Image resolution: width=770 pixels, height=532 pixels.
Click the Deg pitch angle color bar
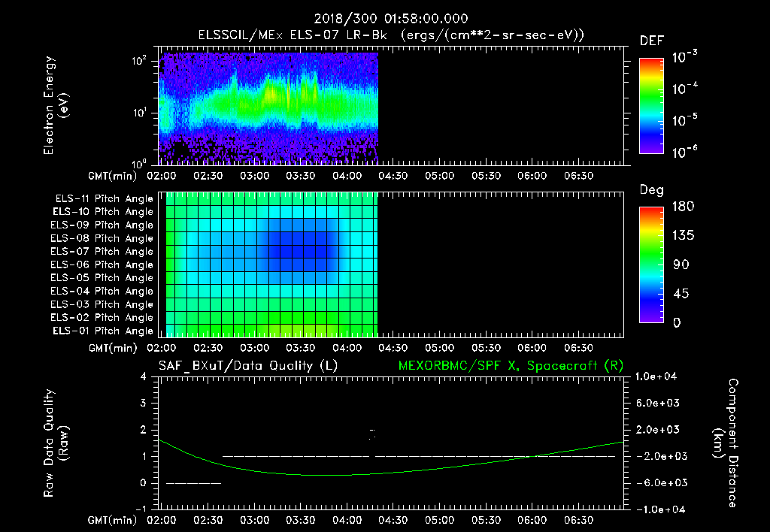[651, 264]
